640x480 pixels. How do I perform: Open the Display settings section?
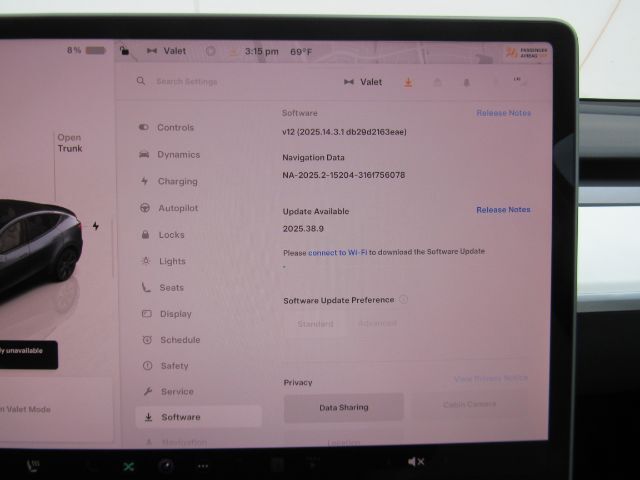pyautogui.click(x=175, y=314)
